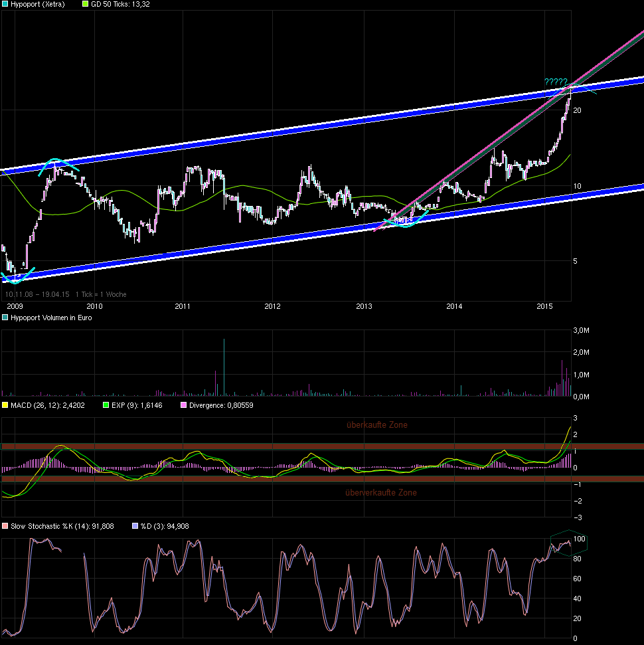Screen dimensions: 644x645
Task: Click the '?????' cyan annotation text
Action: [x=556, y=82]
